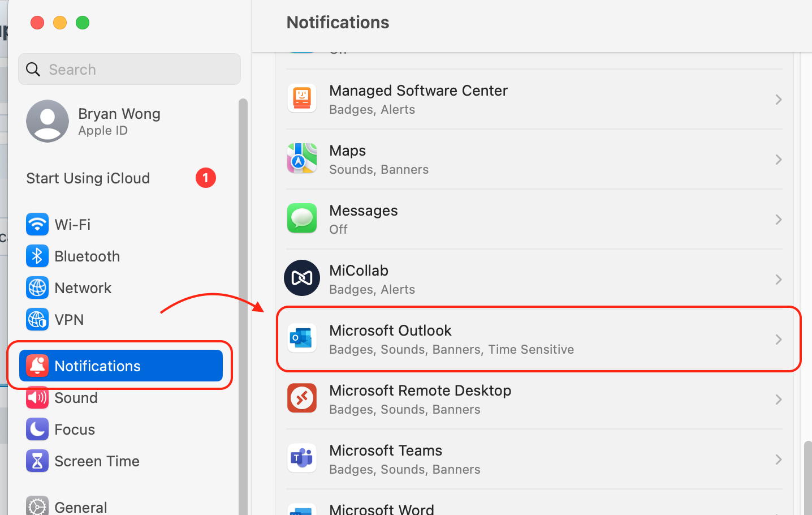Select Wi-Fi in the sidebar
This screenshot has height=515, width=812.
[121, 224]
